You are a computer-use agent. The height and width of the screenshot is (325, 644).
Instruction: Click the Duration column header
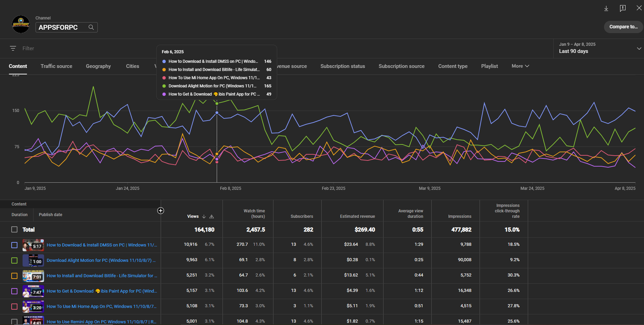pyautogui.click(x=19, y=215)
